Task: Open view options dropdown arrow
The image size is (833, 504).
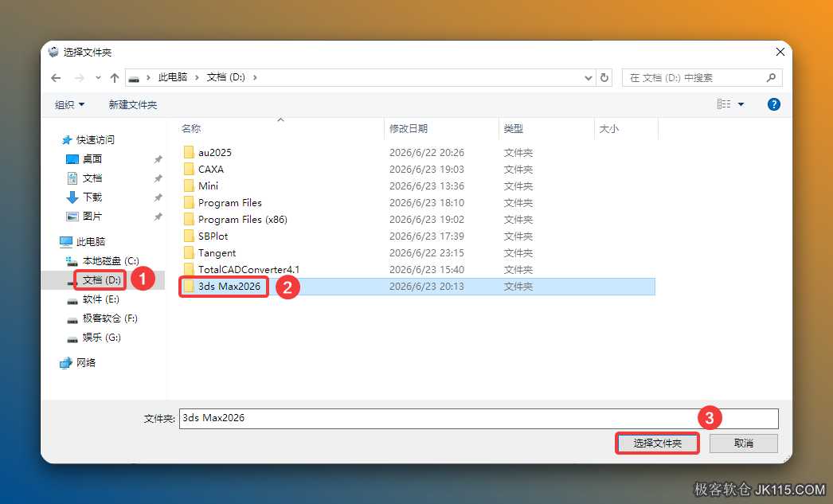Action: [x=741, y=104]
